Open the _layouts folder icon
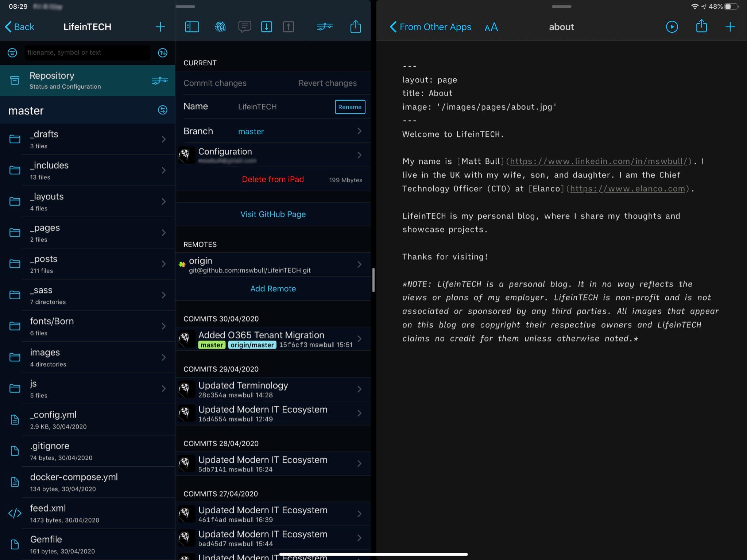747x560 pixels. [15, 201]
